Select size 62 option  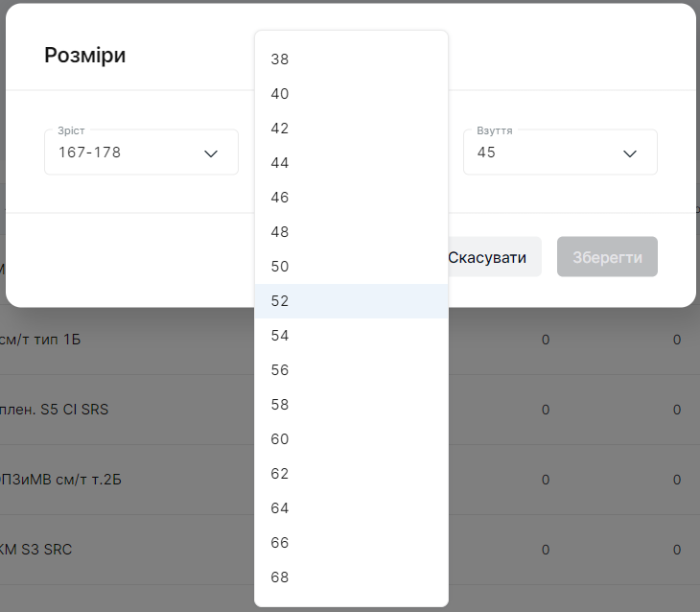(x=351, y=474)
